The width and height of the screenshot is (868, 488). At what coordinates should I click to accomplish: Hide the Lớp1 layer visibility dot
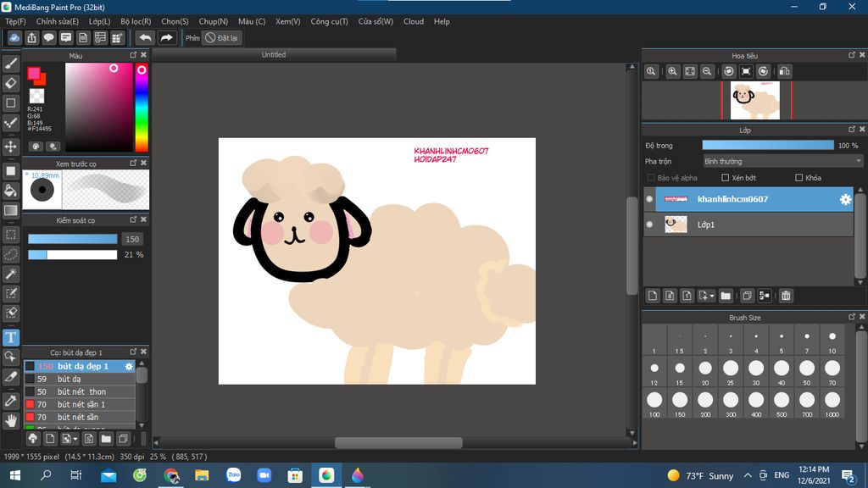649,225
